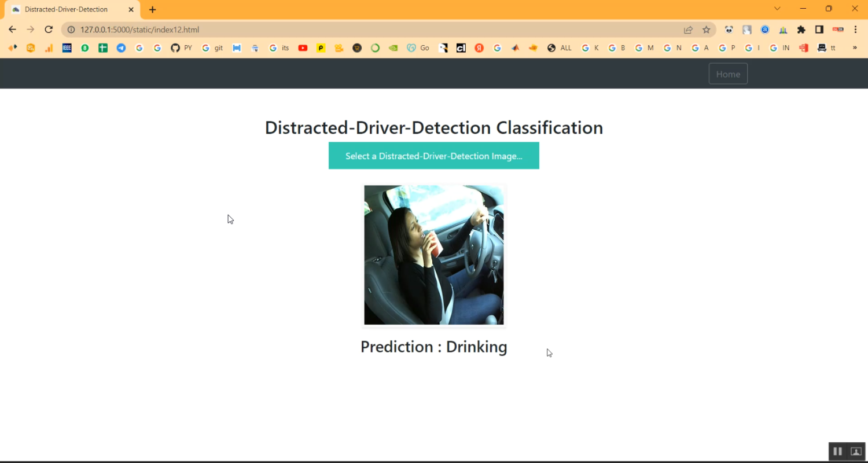Select the Distracted-Driver-Detection tab
Viewport: 868px width, 463px height.
coord(67,10)
